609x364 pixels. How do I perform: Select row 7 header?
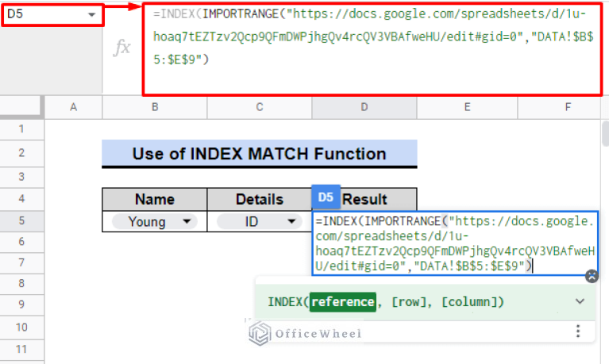(x=21, y=263)
